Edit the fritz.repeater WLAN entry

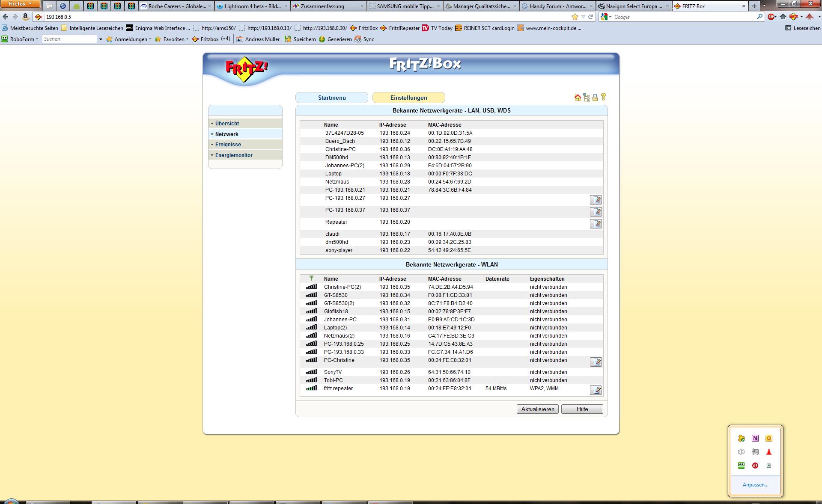pyautogui.click(x=596, y=390)
